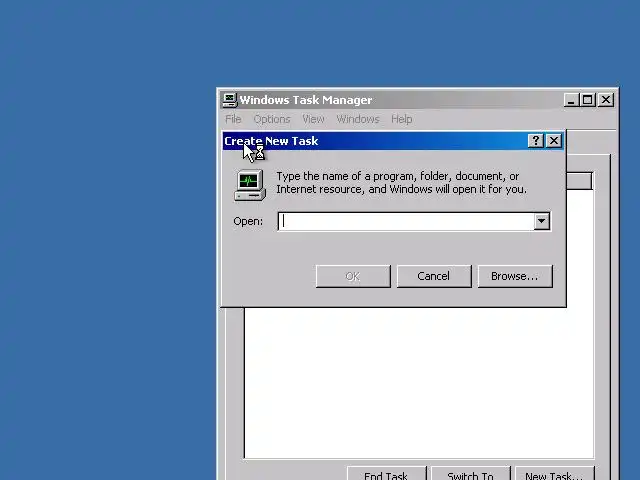Click New Task... button in Task Manager
This screenshot has width=640, height=480.
pos(554,473)
